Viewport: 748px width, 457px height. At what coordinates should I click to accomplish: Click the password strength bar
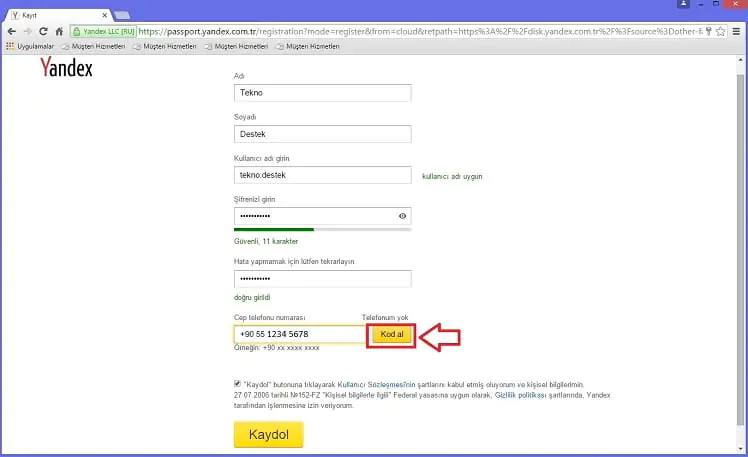click(x=322, y=229)
